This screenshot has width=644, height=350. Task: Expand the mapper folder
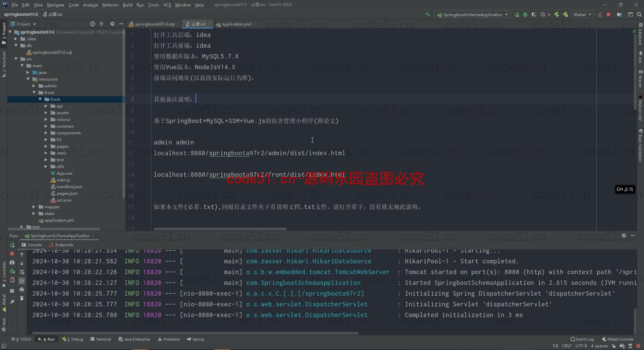point(34,207)
